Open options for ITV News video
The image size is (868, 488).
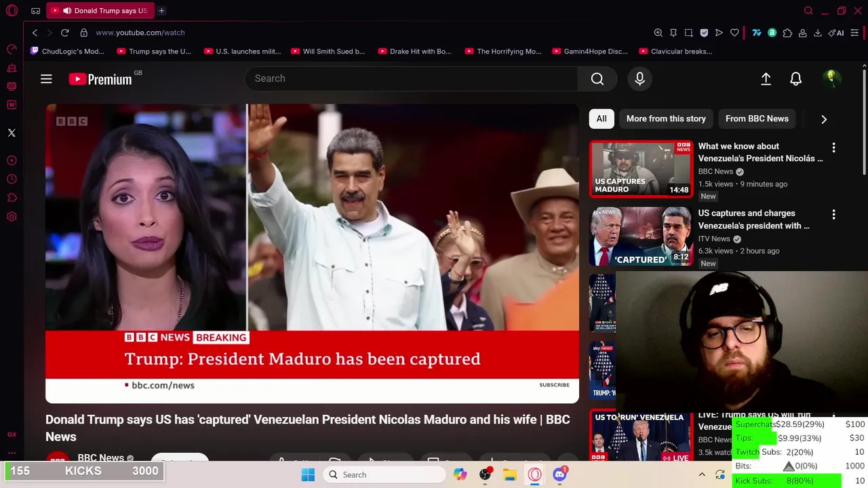tap(833, 214)
